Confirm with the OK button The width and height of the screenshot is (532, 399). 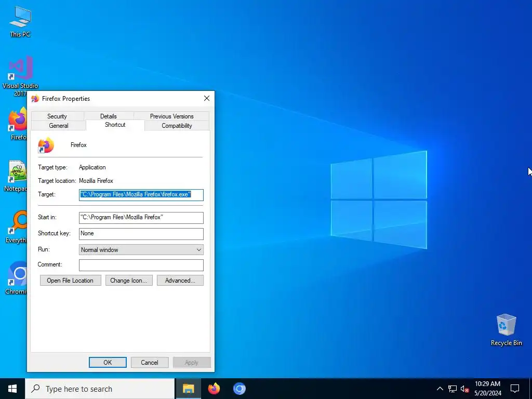(108, 362)
